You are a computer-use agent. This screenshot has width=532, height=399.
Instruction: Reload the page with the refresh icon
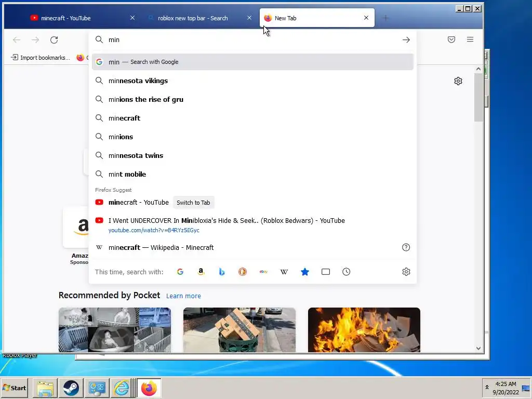coord(54,39)
